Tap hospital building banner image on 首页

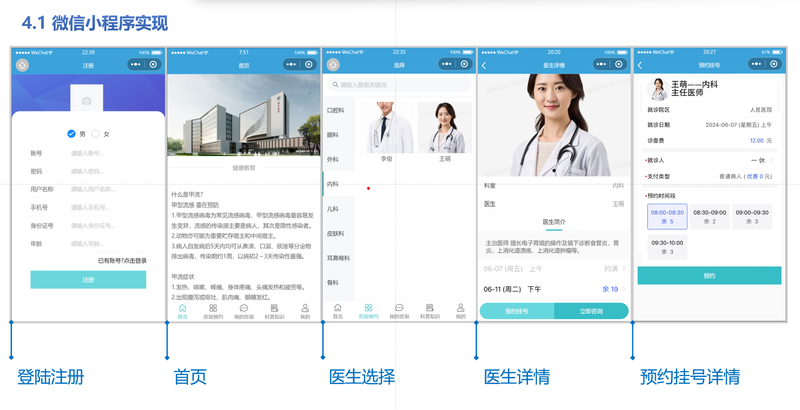coord(244,115)
